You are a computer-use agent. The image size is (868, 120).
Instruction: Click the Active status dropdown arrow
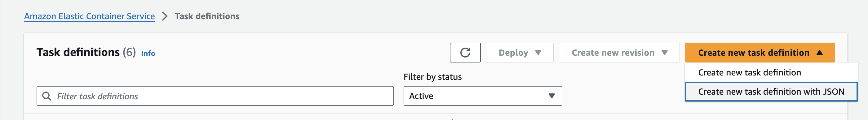tap(551, 96)
